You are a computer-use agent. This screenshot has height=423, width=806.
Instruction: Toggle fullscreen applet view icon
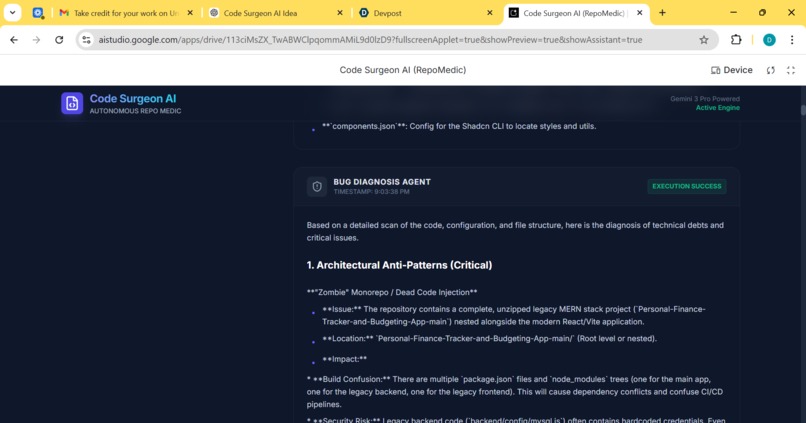coord(791,70)
